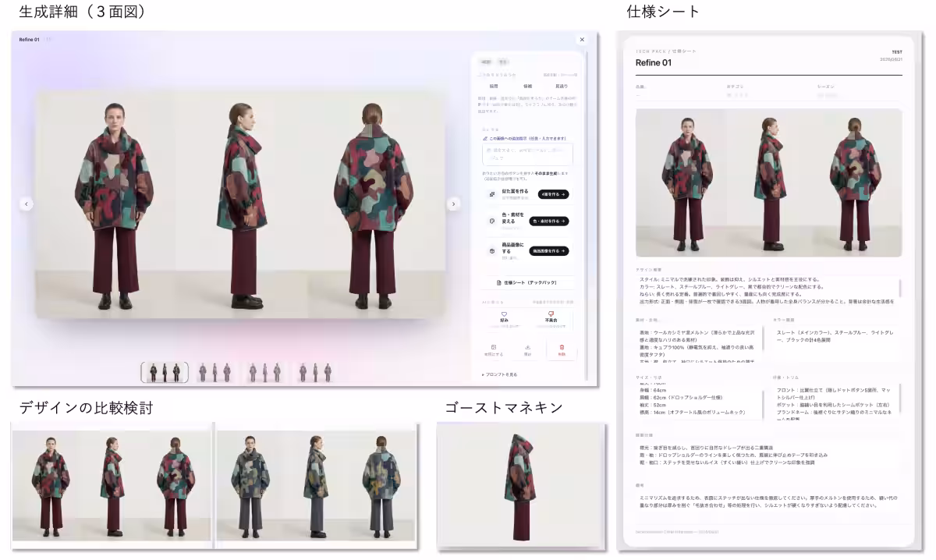Select the 採用 option
This screenshot has height=560, width=936.
coord(494,86)
